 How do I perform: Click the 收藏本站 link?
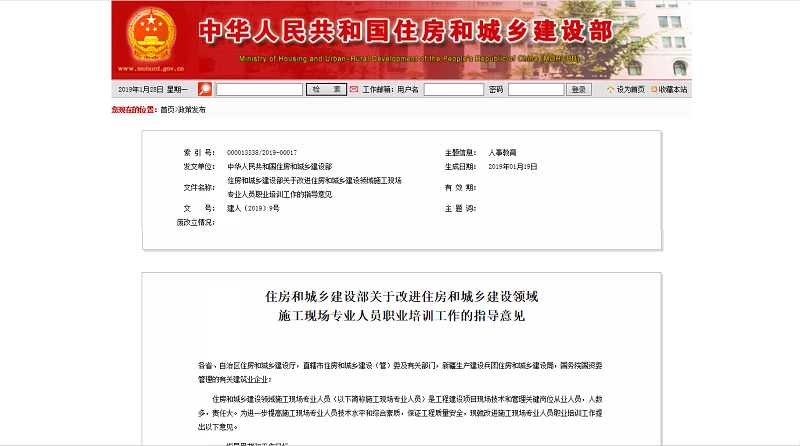coord(672,89)
